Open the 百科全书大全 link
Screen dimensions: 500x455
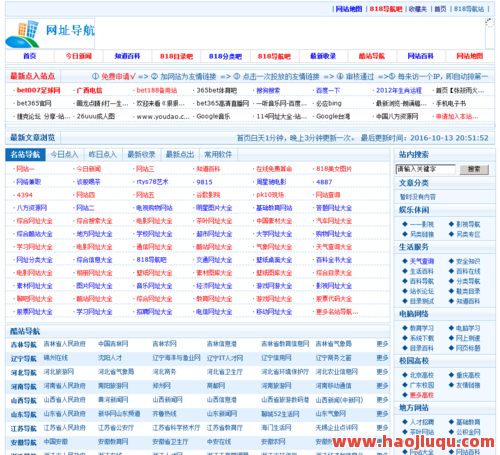coord(334,260)
